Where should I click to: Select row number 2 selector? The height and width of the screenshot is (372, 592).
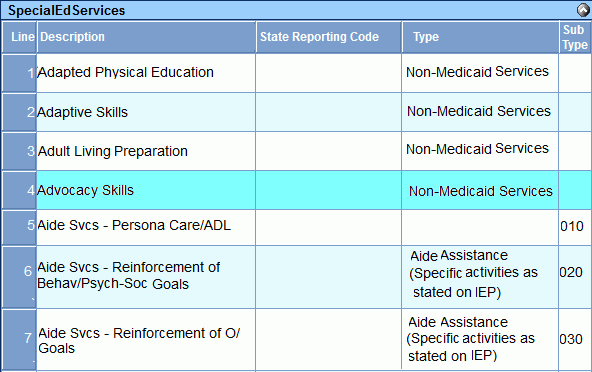(x=19, y=112)
